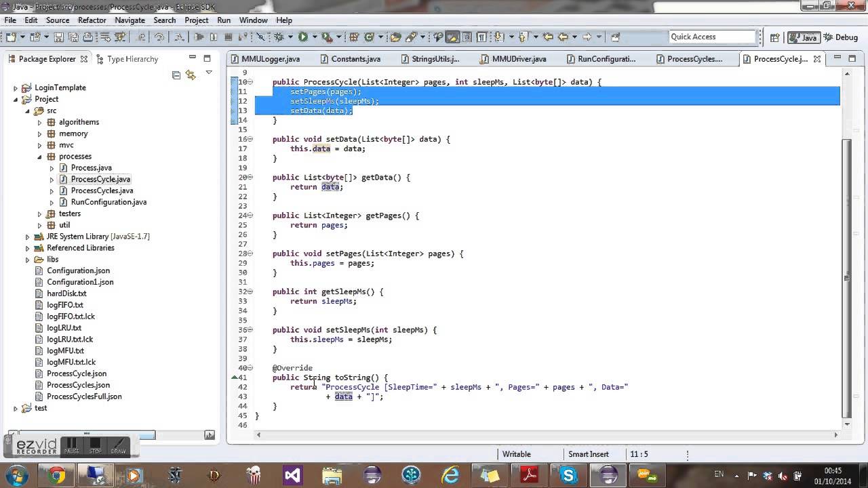Click the Open Perspective icon
This screenshot has width=868, height=488.
coord(774,37)
